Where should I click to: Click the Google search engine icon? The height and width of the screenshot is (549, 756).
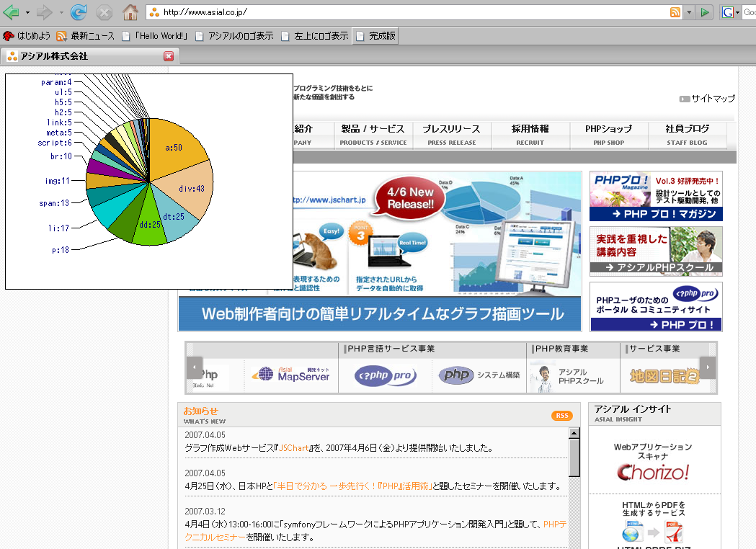pyautogui.click(x=728, y=12)
